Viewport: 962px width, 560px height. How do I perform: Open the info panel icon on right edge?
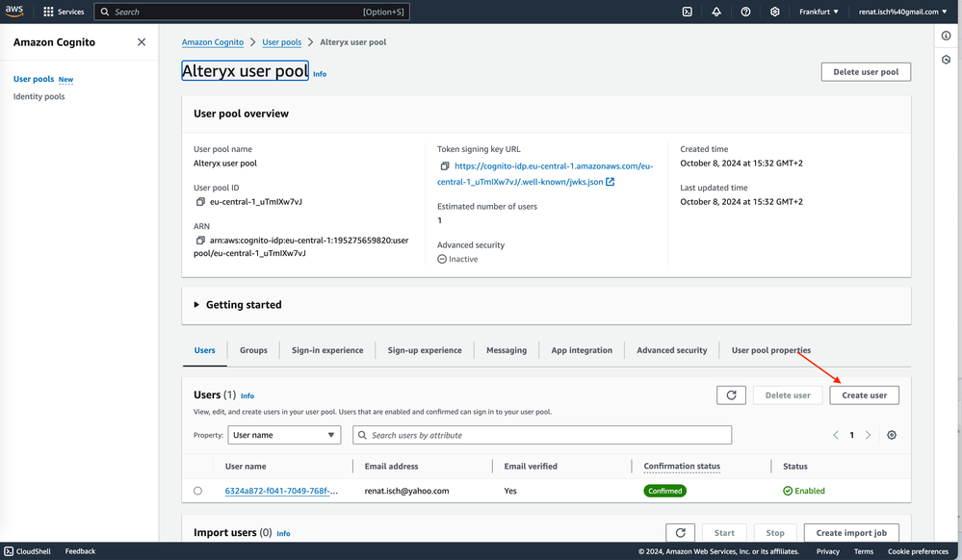(x=946, y=36)
